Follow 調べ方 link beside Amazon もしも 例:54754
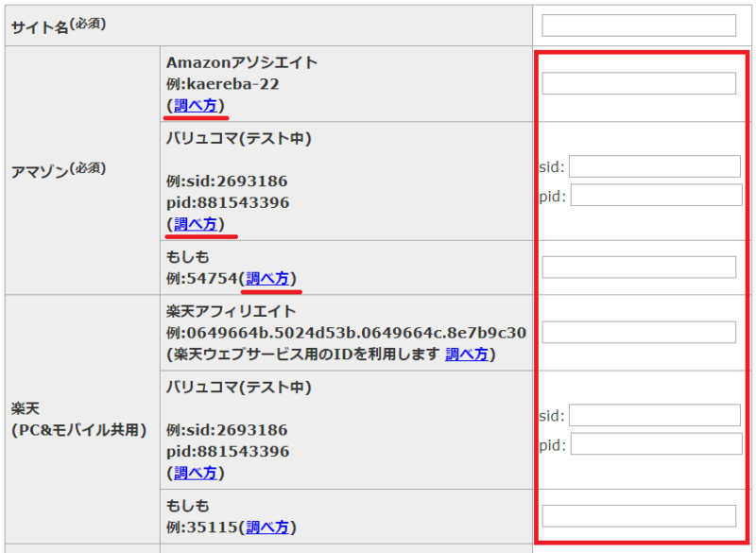Screen dimensions: 756x553 click(x=267, y=278)
